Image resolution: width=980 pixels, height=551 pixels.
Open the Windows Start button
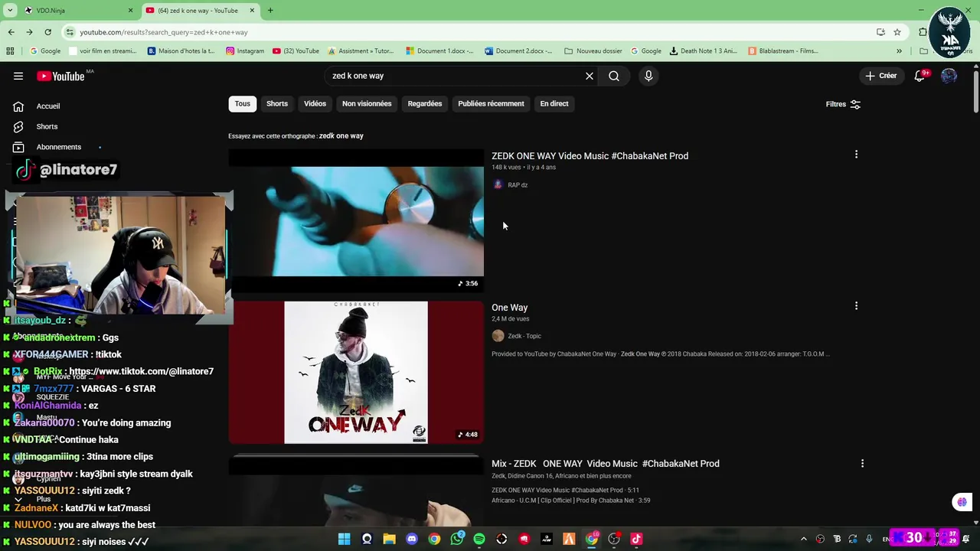point(344,539)
